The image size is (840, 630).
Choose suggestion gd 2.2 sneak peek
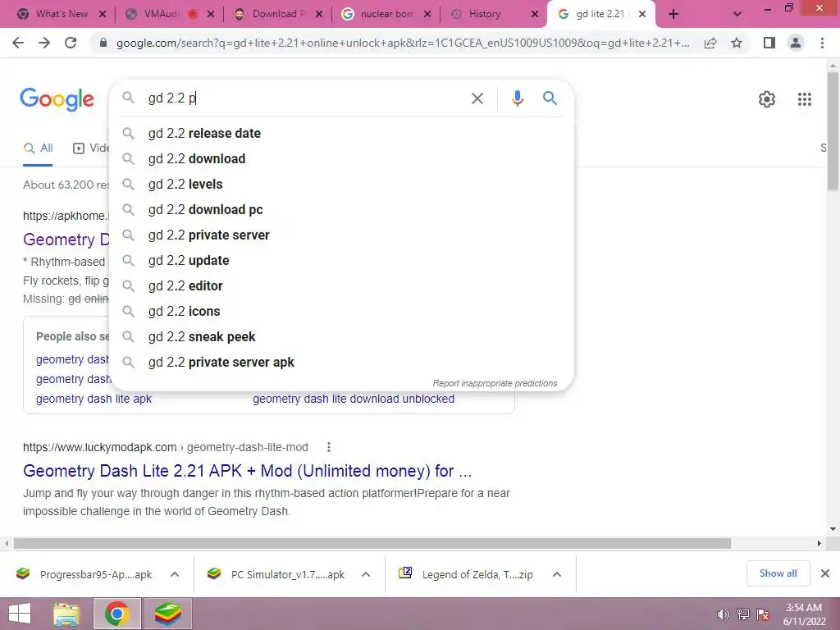[342, 337]
